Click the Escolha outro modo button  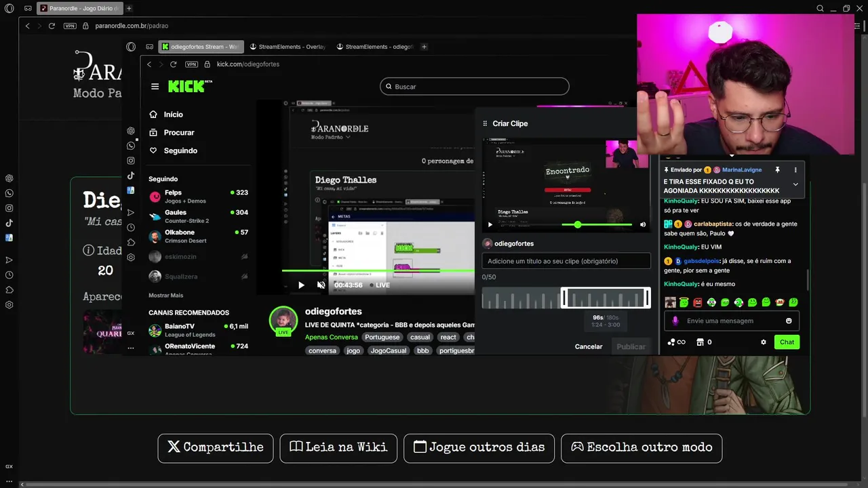pyautogui.click(x=642, y=448)
